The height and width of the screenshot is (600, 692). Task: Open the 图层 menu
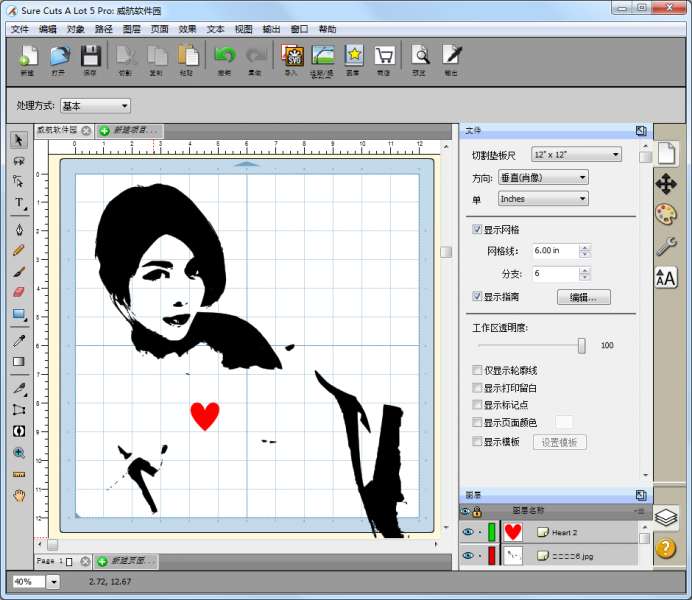[x=131, y=29]
